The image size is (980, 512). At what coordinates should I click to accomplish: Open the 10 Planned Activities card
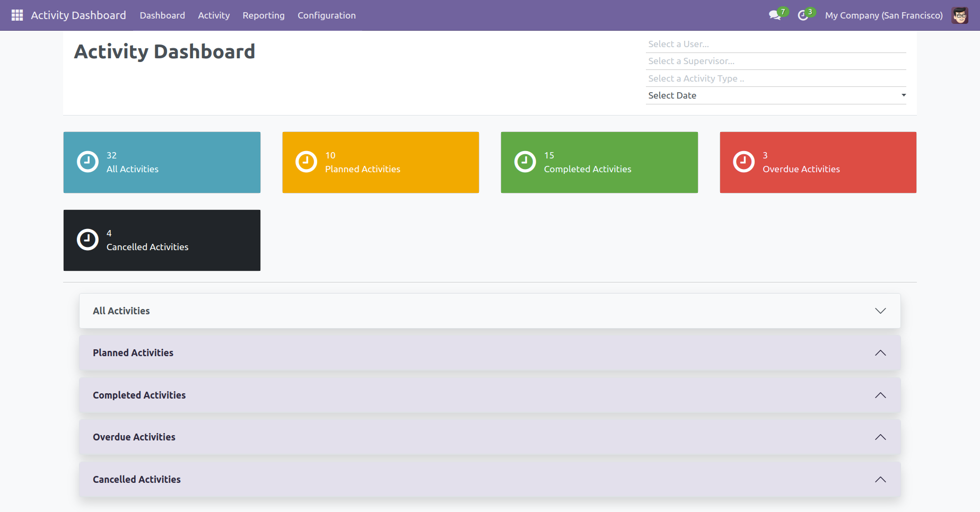[381, 162]
